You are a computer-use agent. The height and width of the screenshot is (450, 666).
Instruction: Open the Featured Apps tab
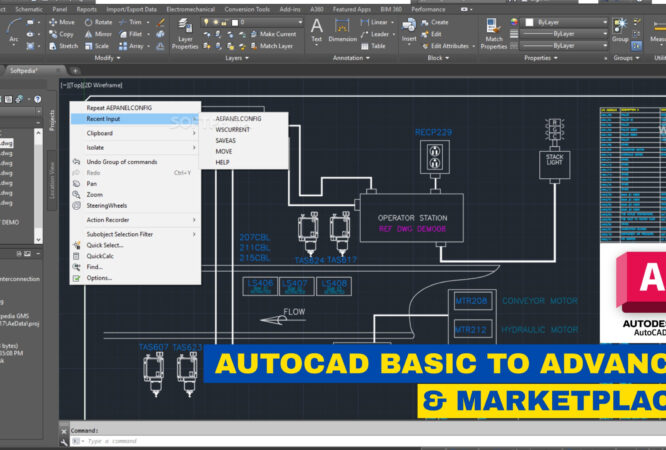(352, 9)
